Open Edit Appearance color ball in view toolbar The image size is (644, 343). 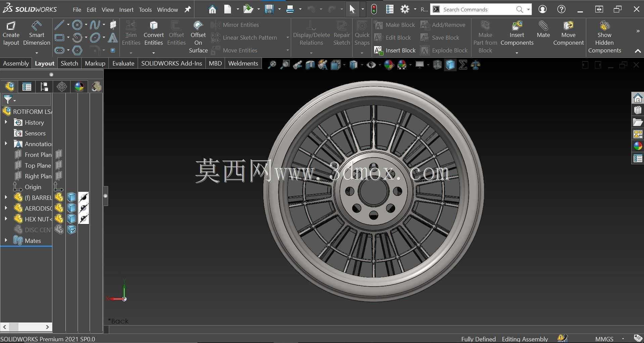pyautogui.click(x=388, y=65)
